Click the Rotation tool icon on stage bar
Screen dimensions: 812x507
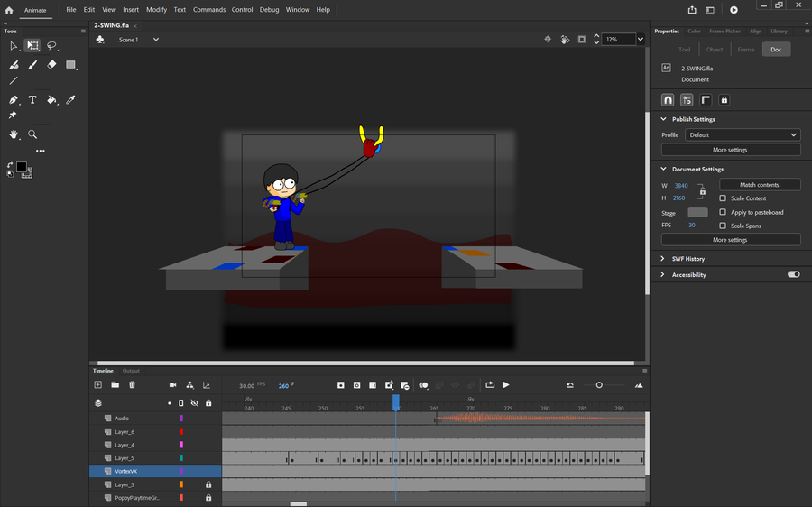click(x=565, y=40)
